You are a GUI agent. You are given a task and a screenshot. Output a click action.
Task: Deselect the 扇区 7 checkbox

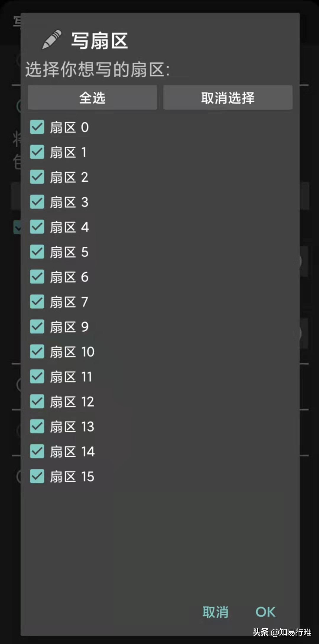[x=37, y=302]
